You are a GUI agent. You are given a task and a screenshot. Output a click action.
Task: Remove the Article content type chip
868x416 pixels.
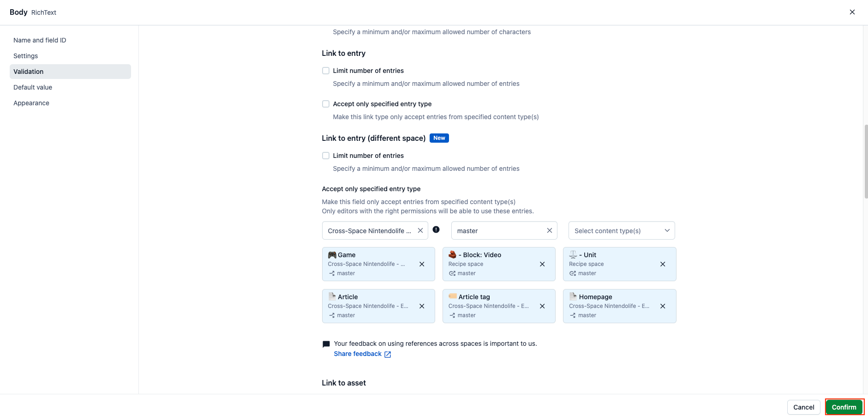point(422,306)
